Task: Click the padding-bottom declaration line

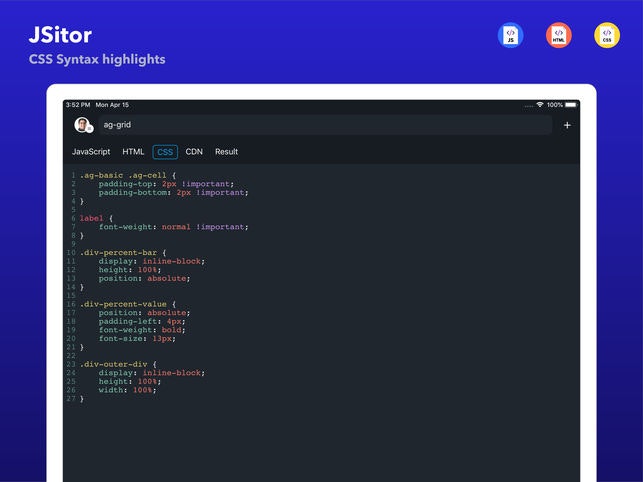Action: [173, 192]
